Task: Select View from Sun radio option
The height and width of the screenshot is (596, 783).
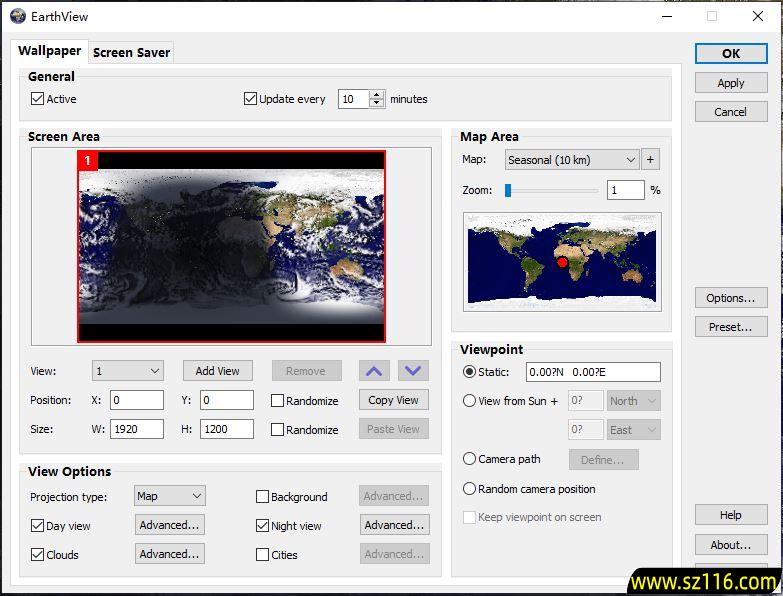Action: [469, 400]
